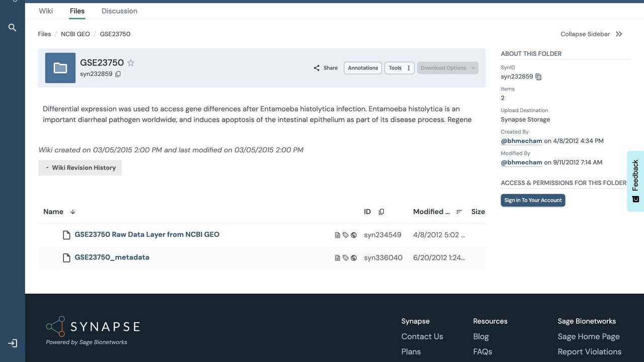Image resolution: width=644 pixels, height=362 pixels.
Task: Open @bhmecham profile in Created By
Action: click(x=521, y=141)
